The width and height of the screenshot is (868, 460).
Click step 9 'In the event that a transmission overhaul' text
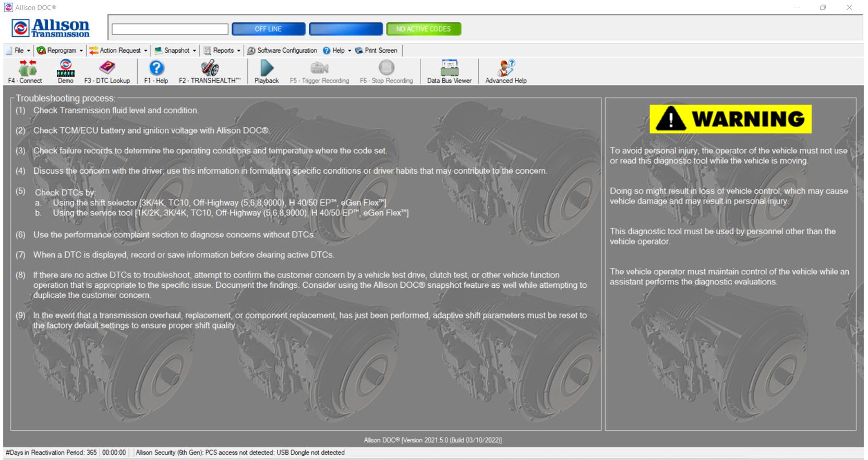pyautogui.click(x=310, y=320)
